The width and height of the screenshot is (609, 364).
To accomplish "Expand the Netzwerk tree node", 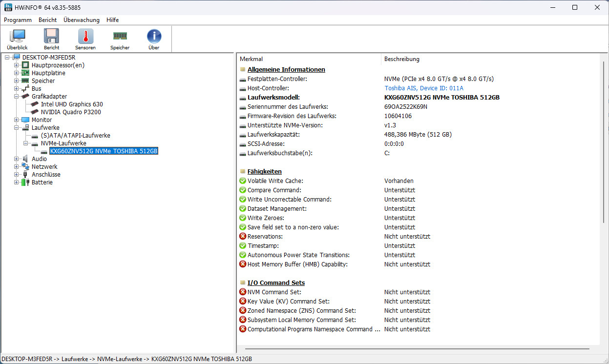I will (x=17, y=167).
